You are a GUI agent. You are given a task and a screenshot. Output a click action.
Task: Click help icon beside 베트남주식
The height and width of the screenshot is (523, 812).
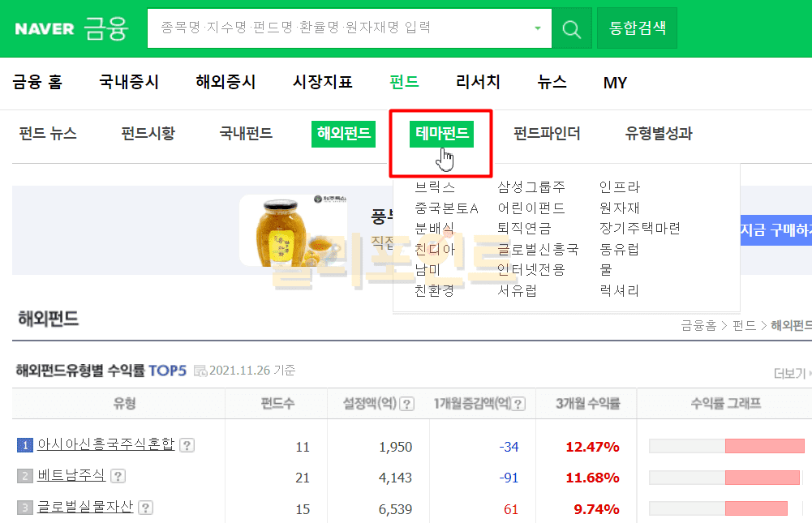[118, 476]
